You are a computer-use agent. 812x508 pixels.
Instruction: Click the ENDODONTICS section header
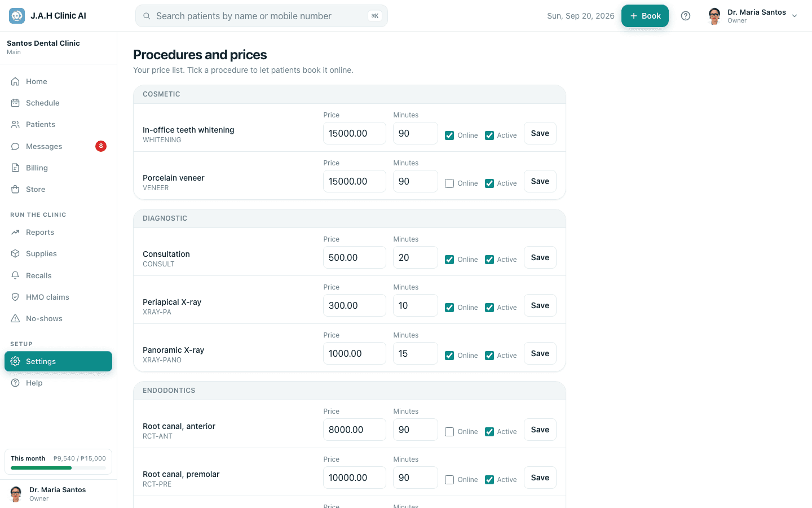[x=350, y=391]
